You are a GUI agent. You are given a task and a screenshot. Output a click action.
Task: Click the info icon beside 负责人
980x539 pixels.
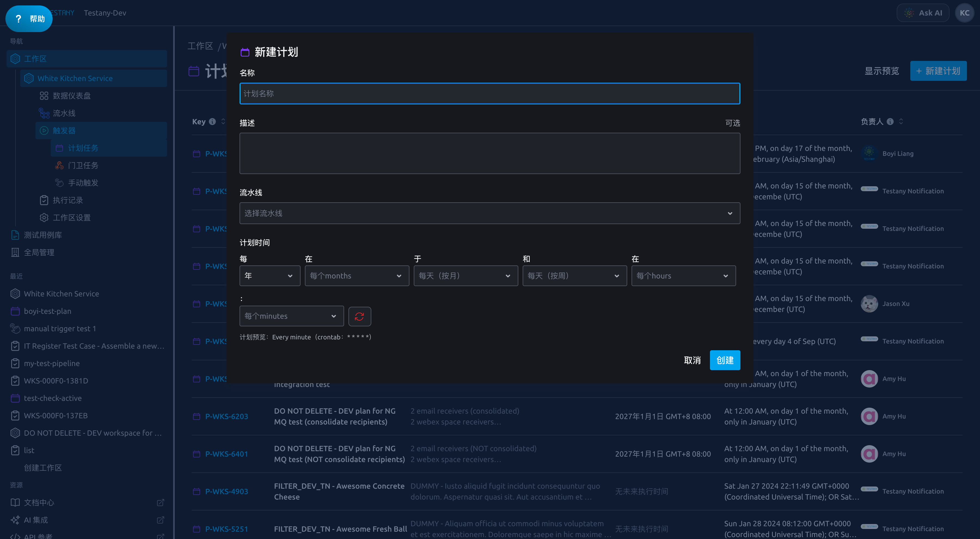pos(890,122)
